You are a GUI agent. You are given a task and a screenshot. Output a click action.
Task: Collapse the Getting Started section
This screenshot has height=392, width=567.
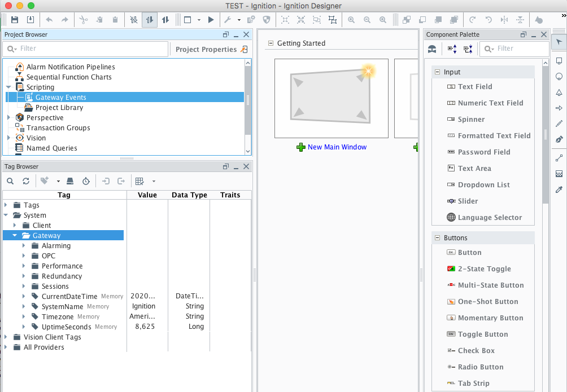[271, 43]
